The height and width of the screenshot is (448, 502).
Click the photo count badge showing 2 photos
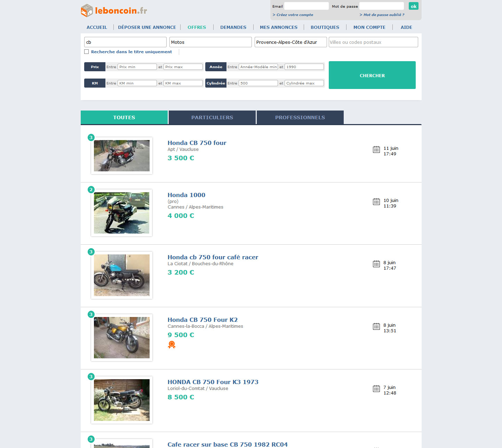[x=91, y=189]
